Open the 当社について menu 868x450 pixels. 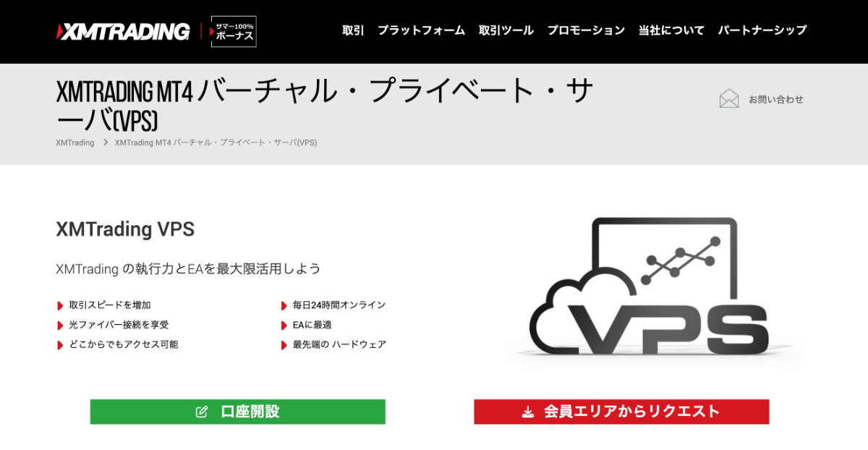pos(671,30)
